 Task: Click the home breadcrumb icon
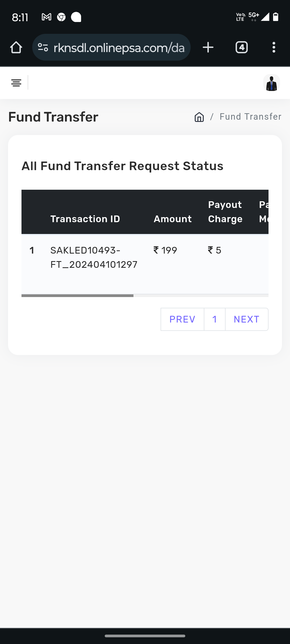(x=199, y=117)
